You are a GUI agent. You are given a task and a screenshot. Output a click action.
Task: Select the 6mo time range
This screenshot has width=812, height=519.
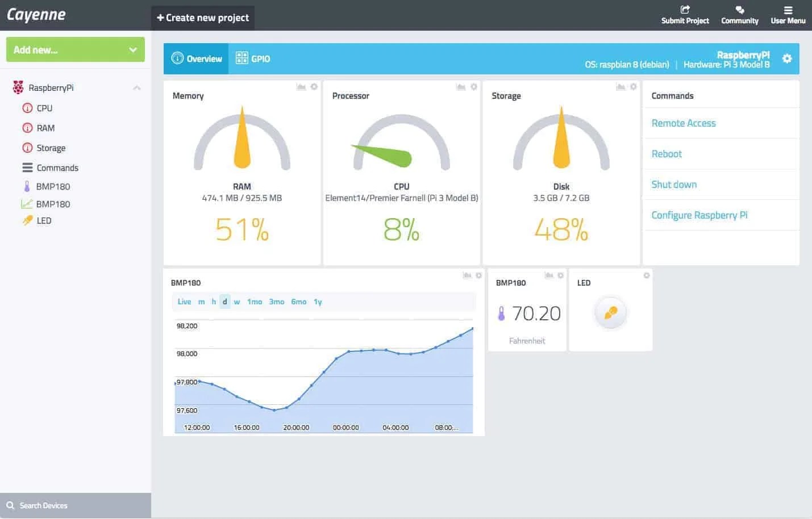[299, 302]
